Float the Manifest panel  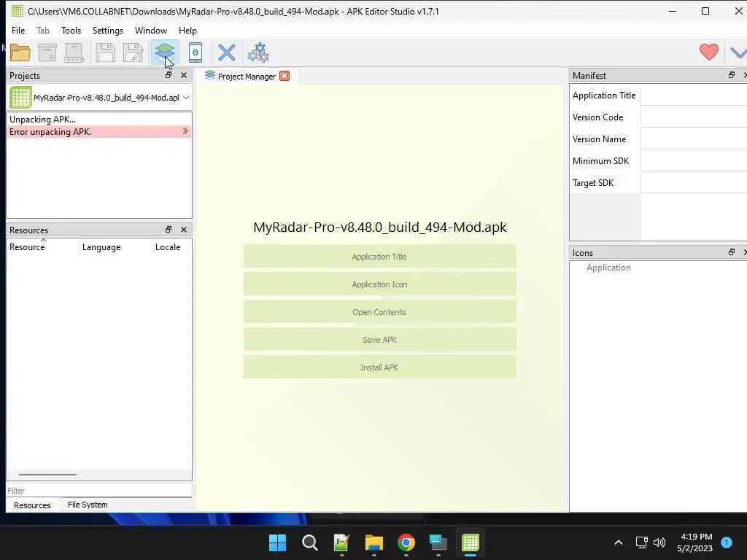pos(731,75)
